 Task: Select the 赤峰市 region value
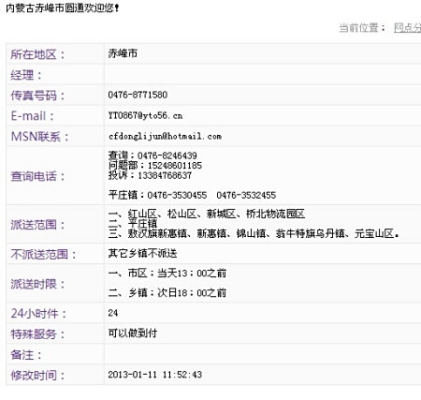[123, 53]
